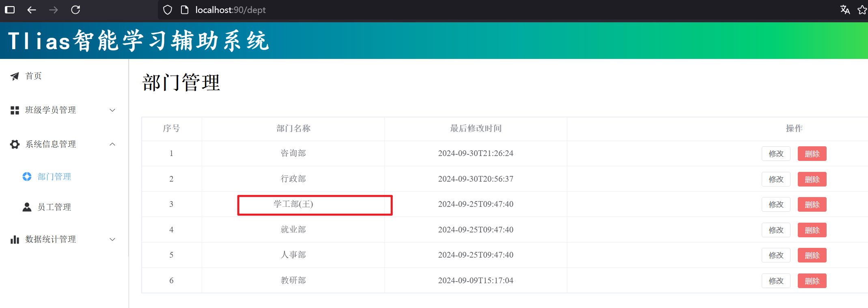Screen dimensions: 868x308
Task: Click the bar chart 数据统计管理 icon
Action: (x=15, y=239)
